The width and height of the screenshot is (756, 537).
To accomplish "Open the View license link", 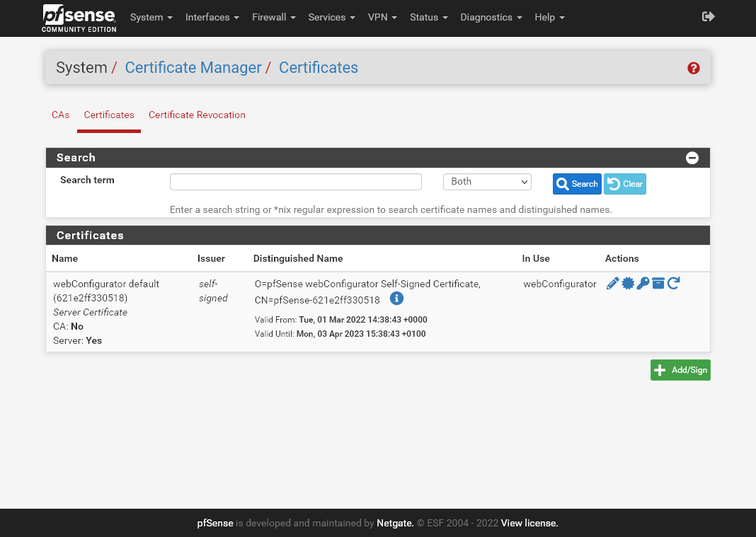I will pyautogui.click(x=529, y=523).
